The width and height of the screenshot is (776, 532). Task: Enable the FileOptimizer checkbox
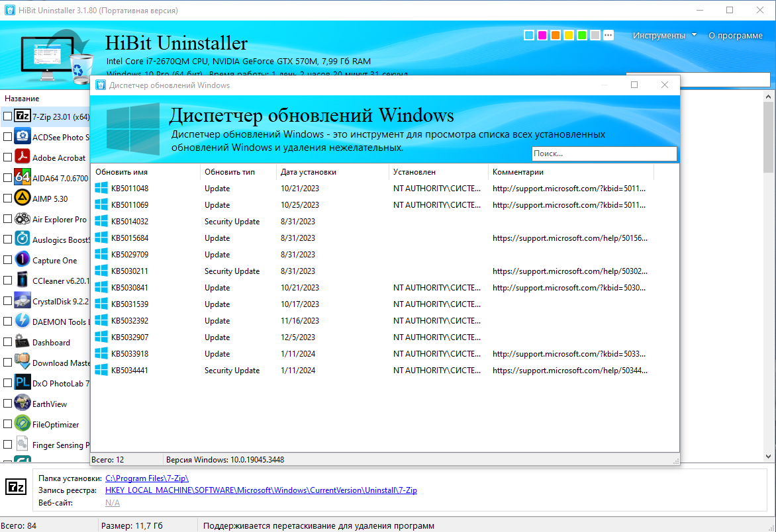tap(7, 423)
